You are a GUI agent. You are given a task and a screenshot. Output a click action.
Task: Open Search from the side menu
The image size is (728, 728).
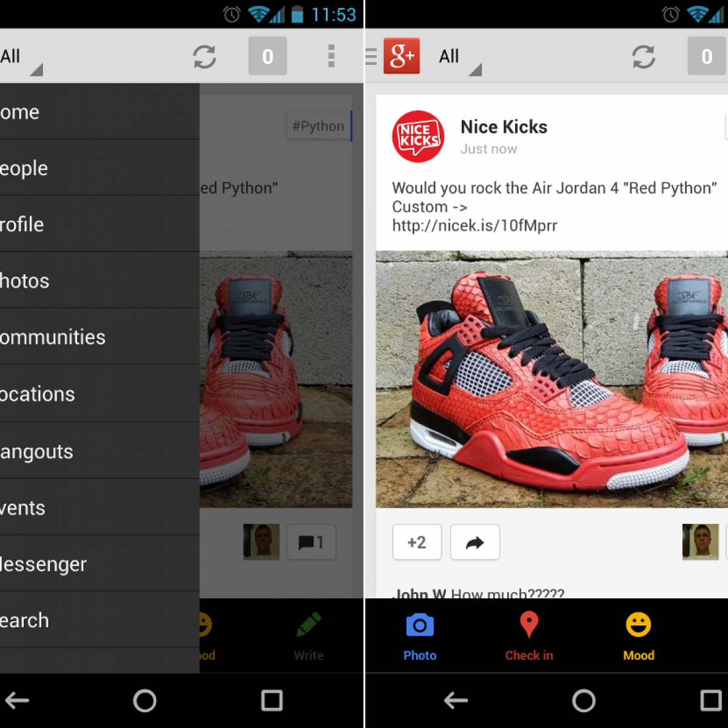pos(25,620)
